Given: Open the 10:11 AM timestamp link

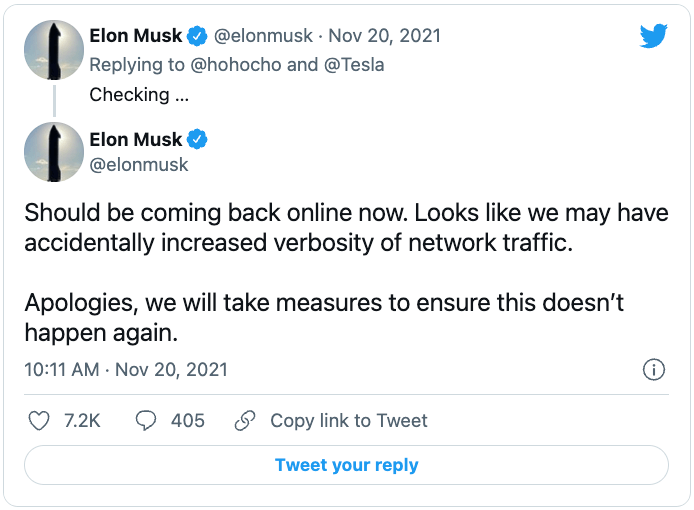Looking at the screenshot, I should pyautogui.click(x=126, y=369).
